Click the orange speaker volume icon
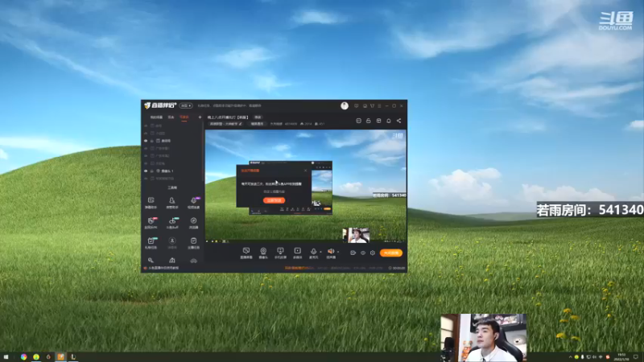 click(x=331, y=251)
